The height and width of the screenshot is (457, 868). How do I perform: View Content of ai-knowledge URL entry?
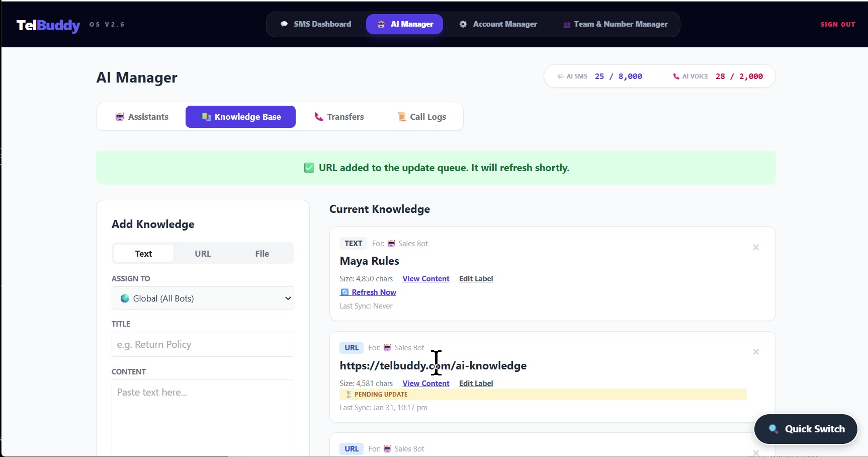[426, 384]
